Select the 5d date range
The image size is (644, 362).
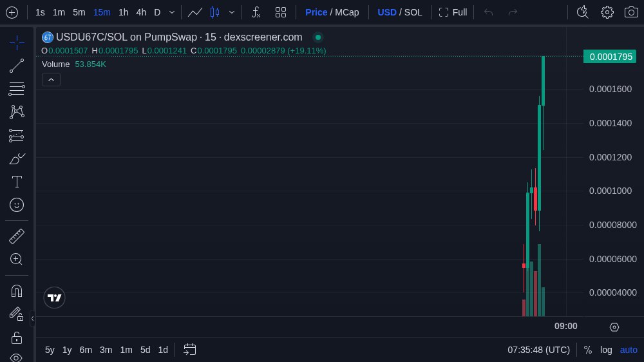tap(145, 350)
